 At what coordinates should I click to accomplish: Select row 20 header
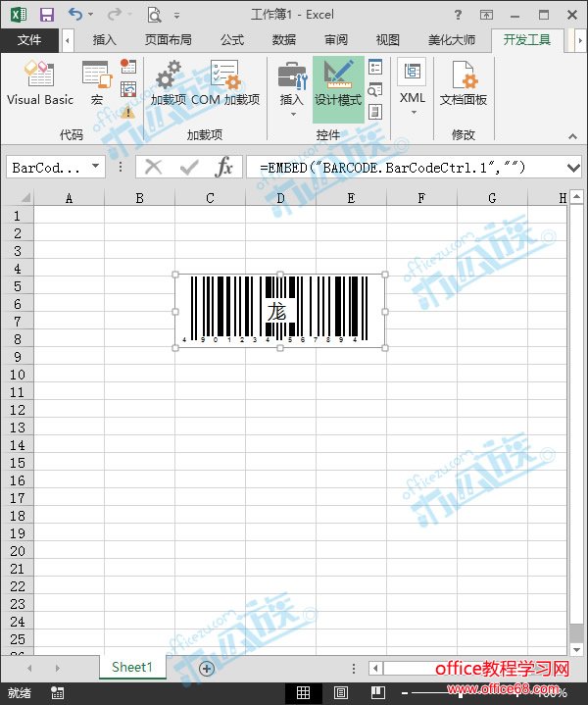pos(18,551)
